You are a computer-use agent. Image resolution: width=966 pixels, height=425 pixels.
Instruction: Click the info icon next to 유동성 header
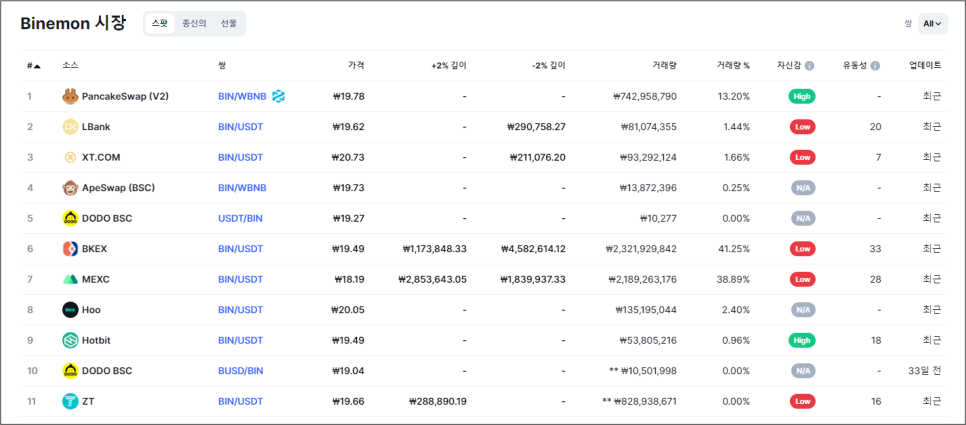tap(875, 66)
